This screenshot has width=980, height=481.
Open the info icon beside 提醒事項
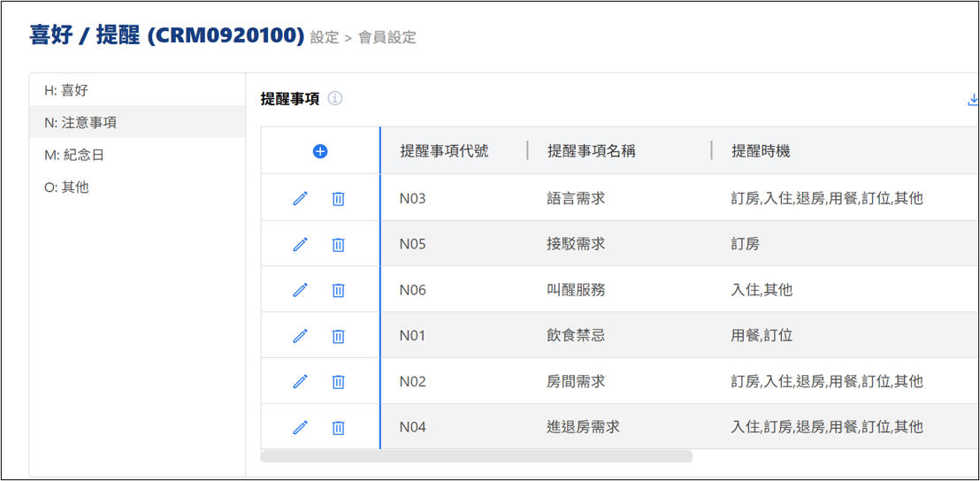[x=335, y=99]
